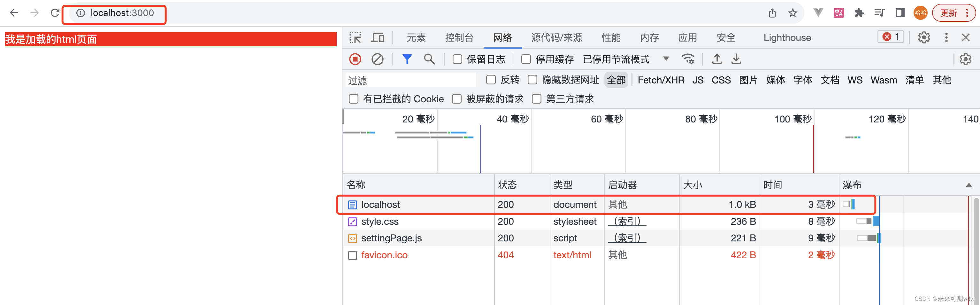
Task: Click the localhost waterfall bar
Action: pos(849,205)
